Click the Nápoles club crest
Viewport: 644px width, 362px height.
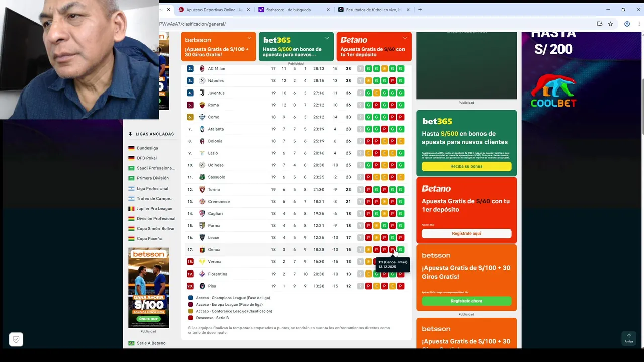pos(202,81)
